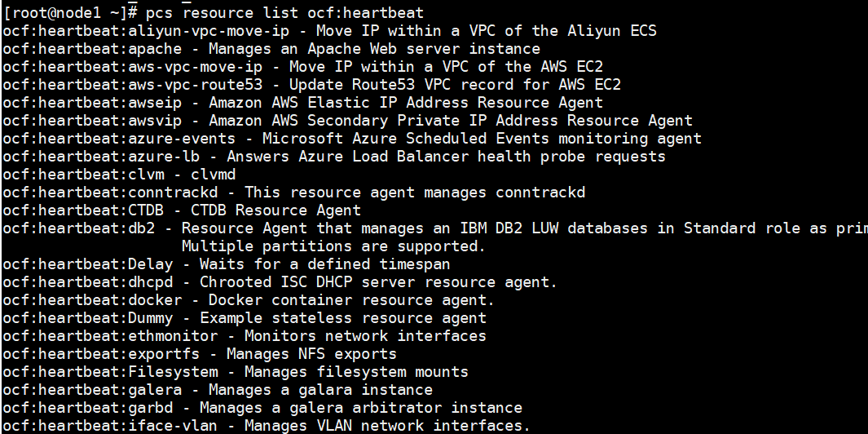The image size is (868, 434).
Task: Click the dhcpd ISC DHCP server line
Action: click(x=280, y=282)
